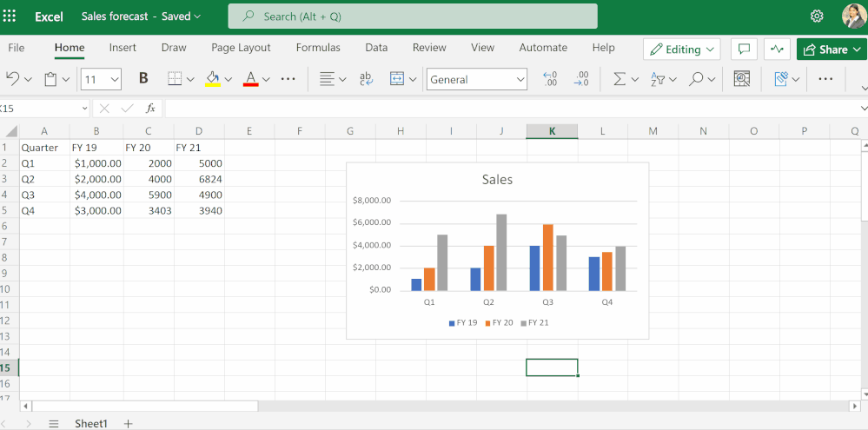This screenshot has width=868, height=430.
Task: Click the Search (Alt + Q) box
Action: [x=413, y=17]
